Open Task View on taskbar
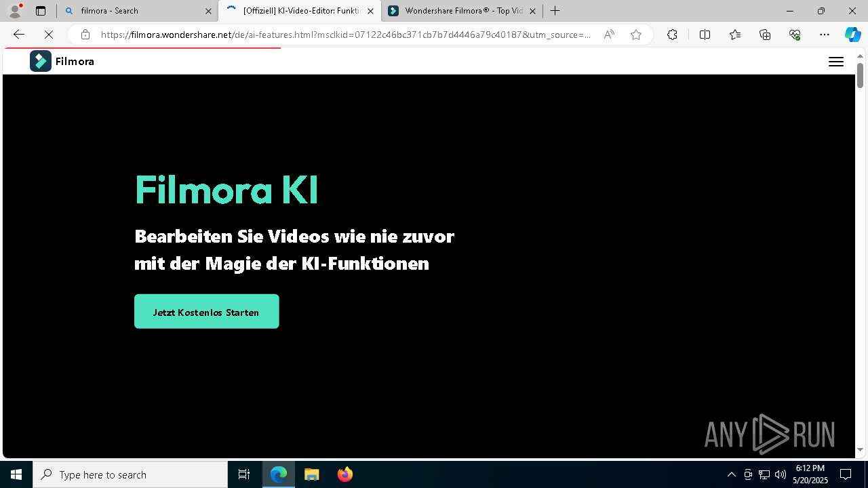Image resolution: width=868 pixels, height=488 pixels. [244, 474]
